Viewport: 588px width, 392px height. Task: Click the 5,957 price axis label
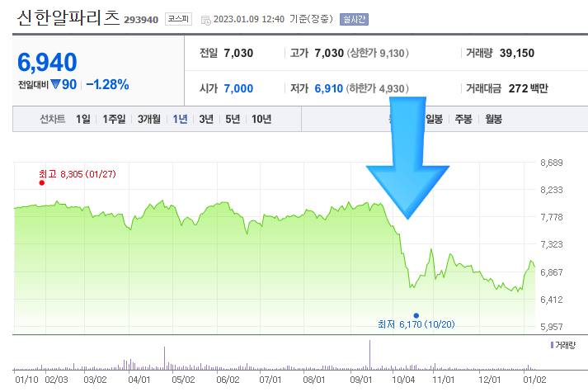552,327
